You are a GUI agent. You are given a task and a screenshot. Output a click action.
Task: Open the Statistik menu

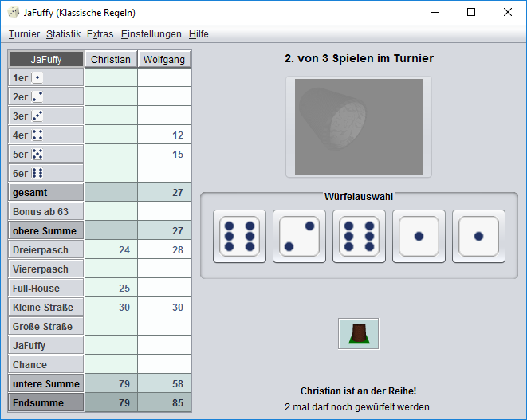pyautogui.click(x=63, y=34)
